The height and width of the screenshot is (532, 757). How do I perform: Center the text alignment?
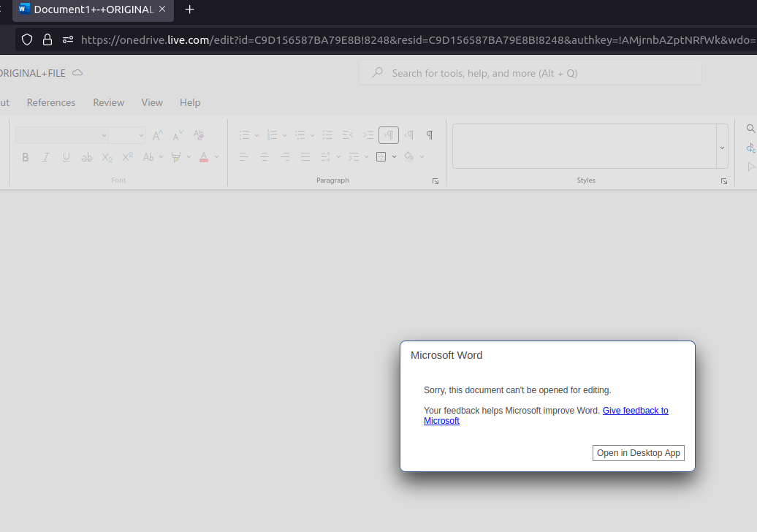coord(264,156)
